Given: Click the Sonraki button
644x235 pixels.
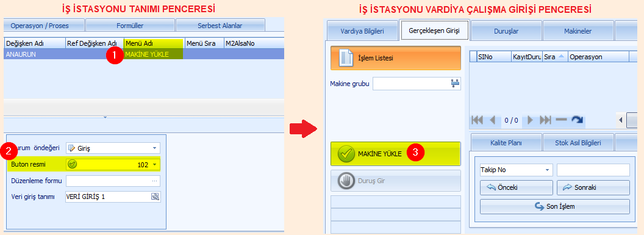Looking at the screenshot, I should [593, 187].
